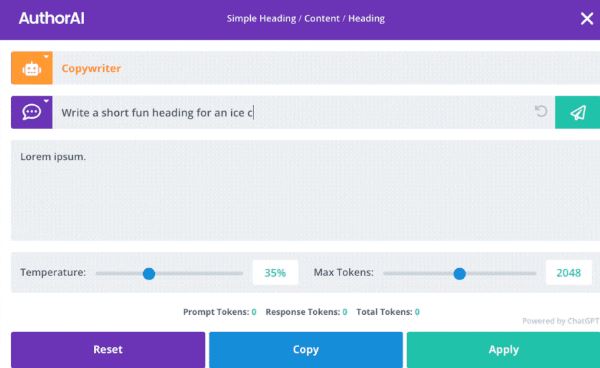Click the Temperature slider handle
The width and height of the screenshot is (600, 368).
click(x=149, y=274)
